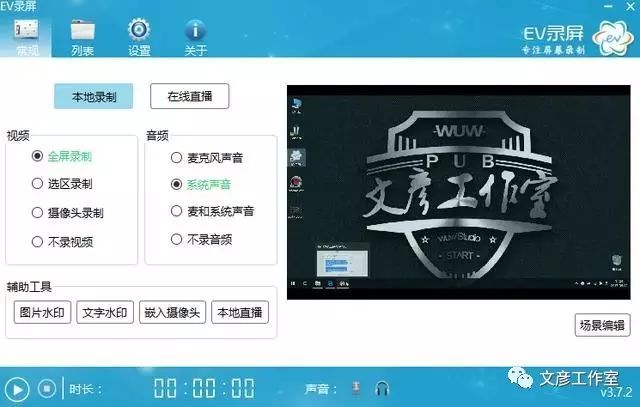Click the 本地直播 local broadcast button

click(x=240, y=312)
